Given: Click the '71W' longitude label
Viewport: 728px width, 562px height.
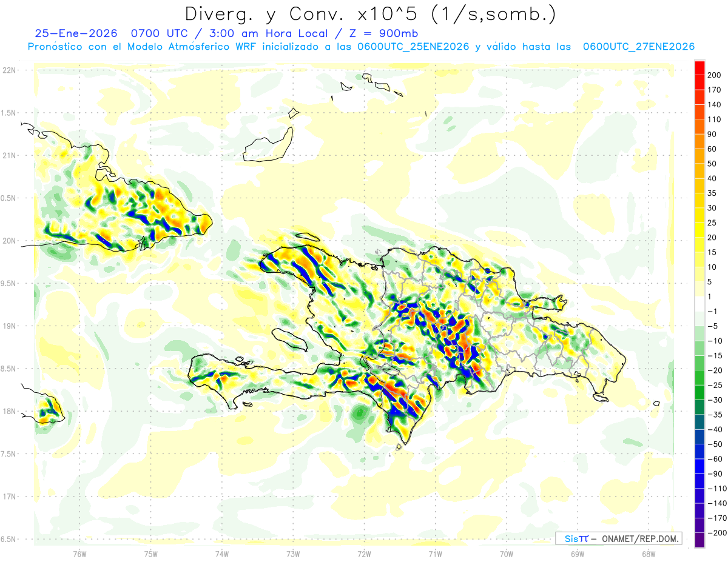Looking at the screenshot, I should click(435, 554).
